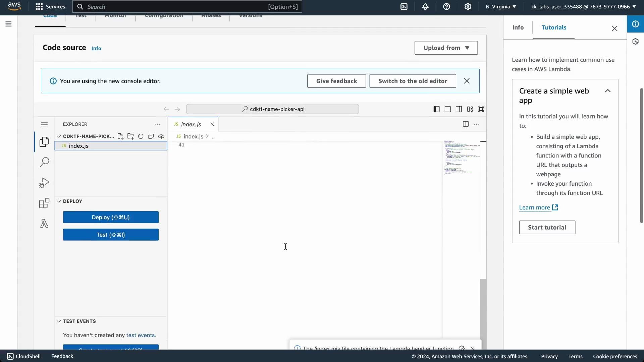Open Run and Debug view
644x362 pixels.
tap(44, 183)
